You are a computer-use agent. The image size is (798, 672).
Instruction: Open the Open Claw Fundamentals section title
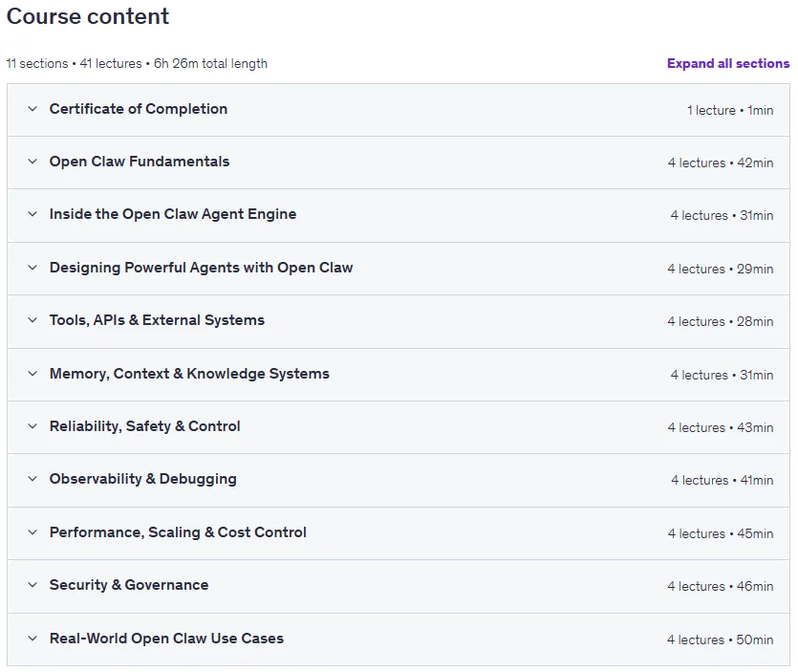coord(140,162)
